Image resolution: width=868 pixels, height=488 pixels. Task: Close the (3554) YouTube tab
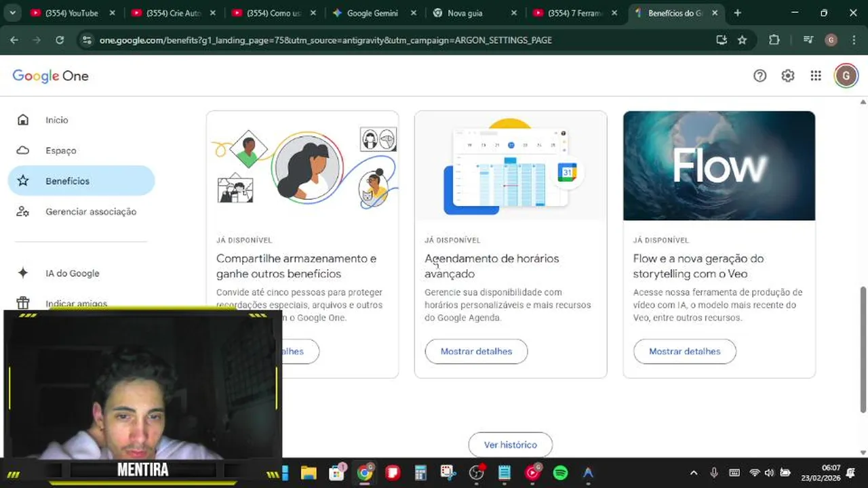[x=113, y=13]
